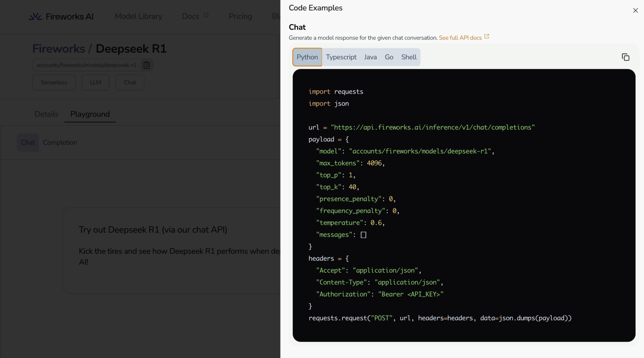This screenshot has height=358, width=644.
Task: Switch to the Typescript code tab
Action: pyautogui.click(x=341, y=57)
